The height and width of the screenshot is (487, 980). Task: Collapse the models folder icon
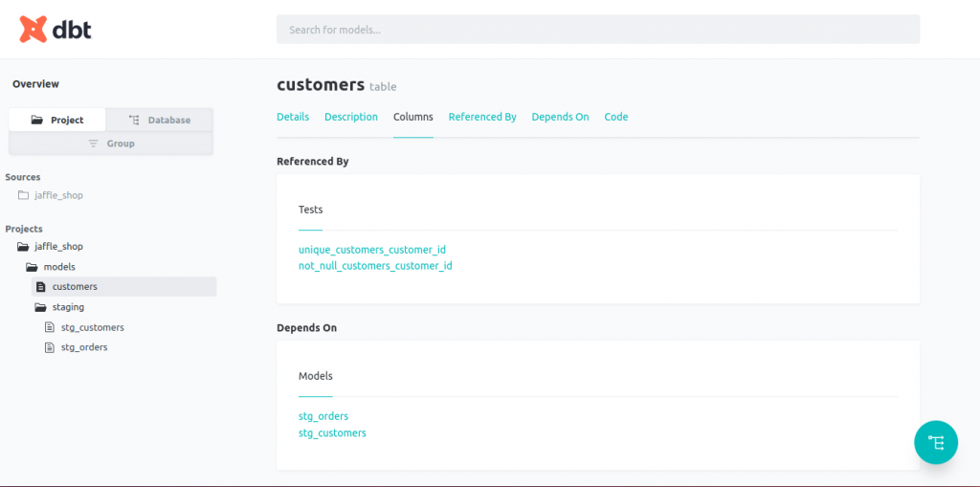[x=32, y=267]
